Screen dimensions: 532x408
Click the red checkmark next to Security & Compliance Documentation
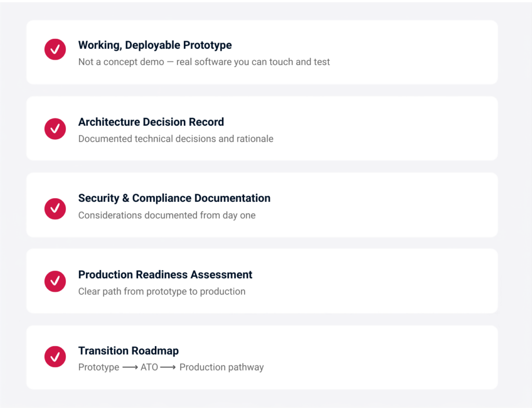coord(55,209)
